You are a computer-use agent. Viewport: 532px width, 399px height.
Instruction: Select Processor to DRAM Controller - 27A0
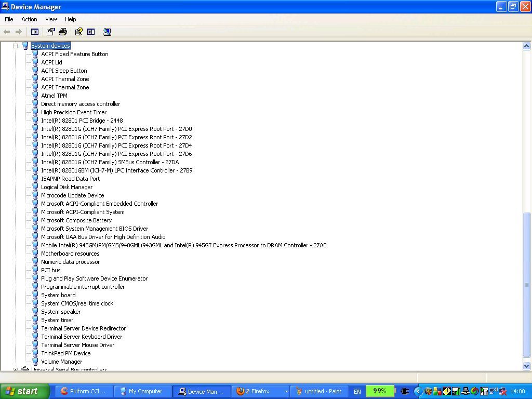pos(183,245)
